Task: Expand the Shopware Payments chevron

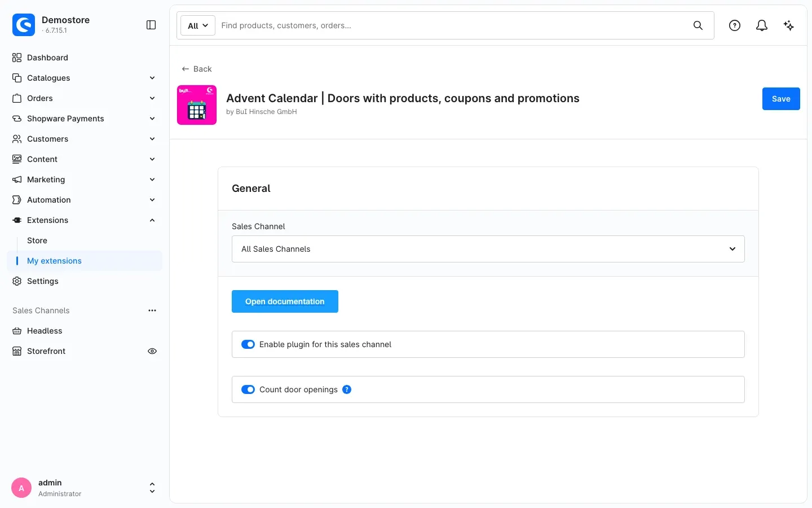Action: (x=152, y=119)
